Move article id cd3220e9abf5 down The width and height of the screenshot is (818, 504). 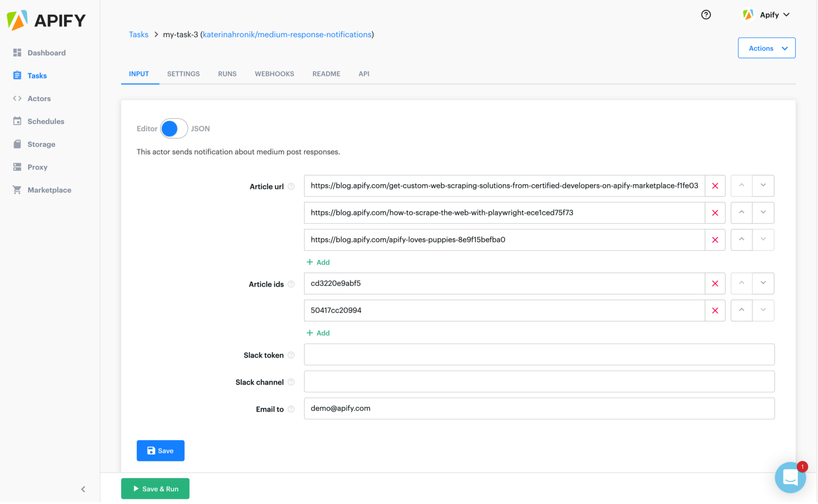763,283
